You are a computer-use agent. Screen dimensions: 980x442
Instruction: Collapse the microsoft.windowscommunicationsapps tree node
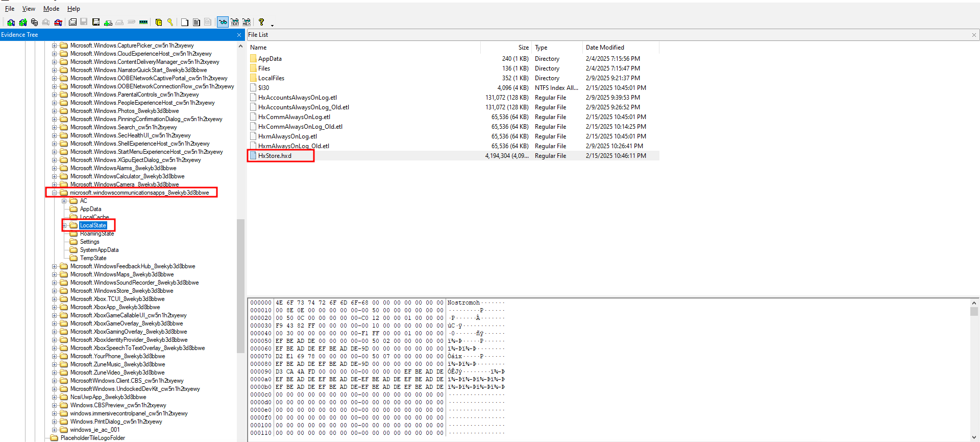55,193
